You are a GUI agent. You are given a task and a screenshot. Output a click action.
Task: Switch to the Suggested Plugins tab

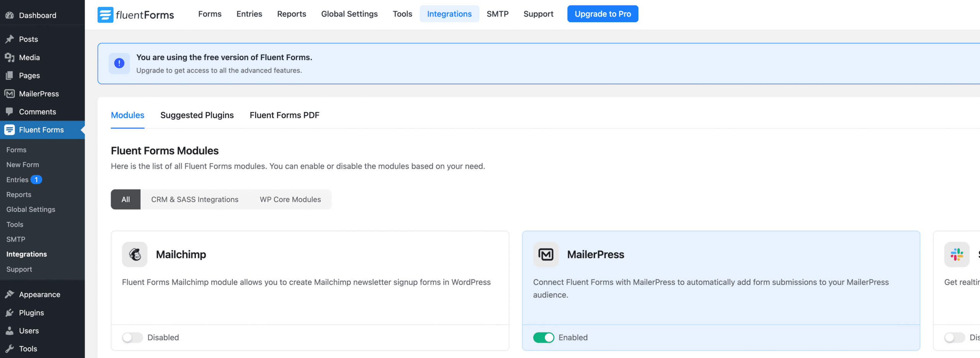click(197, 115)
